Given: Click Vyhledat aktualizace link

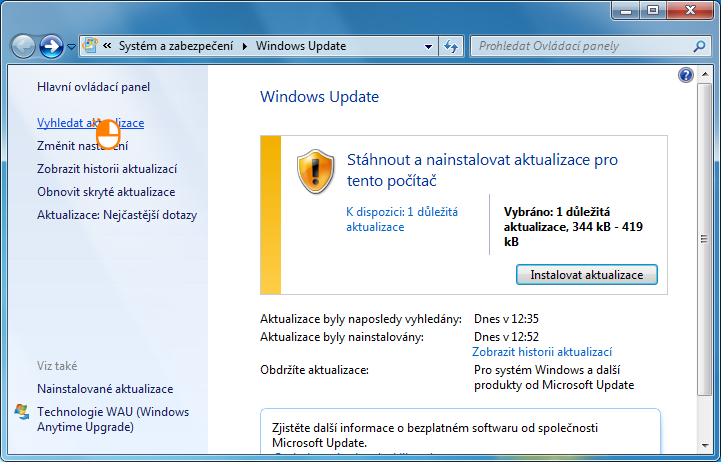Looking at the screenshot, I should click(91, 123).
